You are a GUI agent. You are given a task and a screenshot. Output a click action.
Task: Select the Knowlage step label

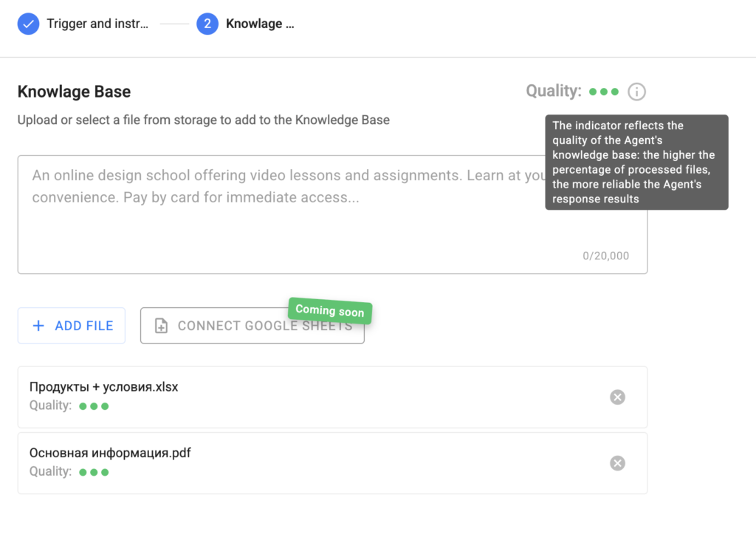click(x=259, y=24)
